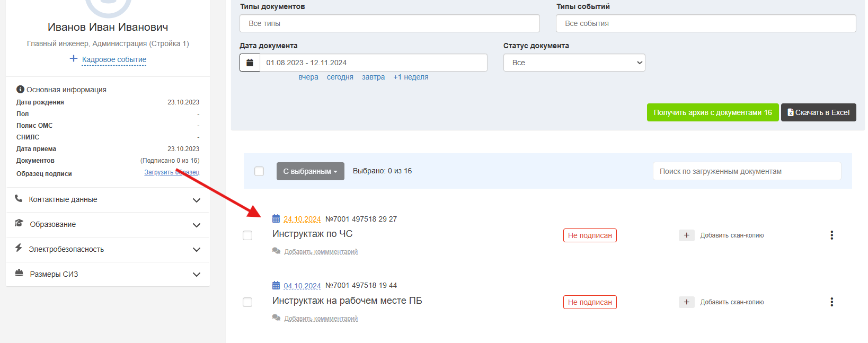
Task: Open the Статус документа dropdown
Action: [x=574, y=63]
